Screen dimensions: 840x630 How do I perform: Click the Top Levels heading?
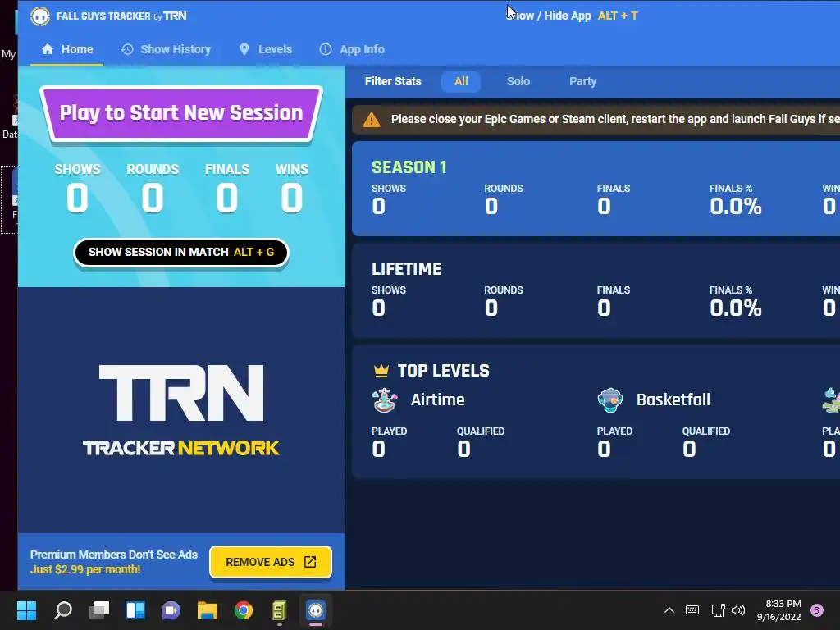coord(443,371)
